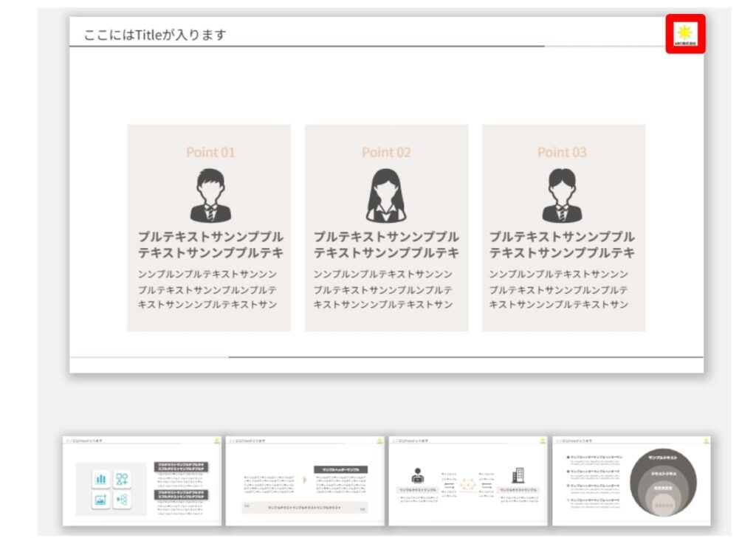Click the orange arrow in second thumbnail

point(304,480)
